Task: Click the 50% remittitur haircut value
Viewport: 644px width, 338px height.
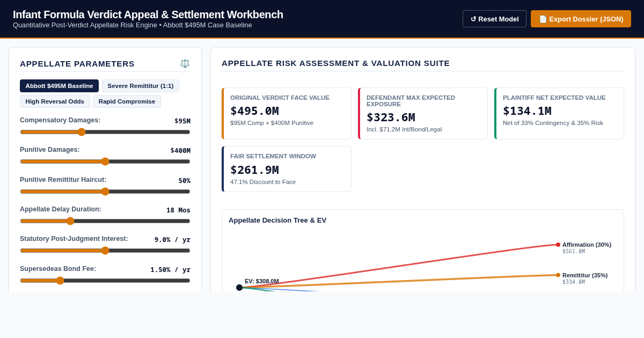Action: [x=185, y=180]
